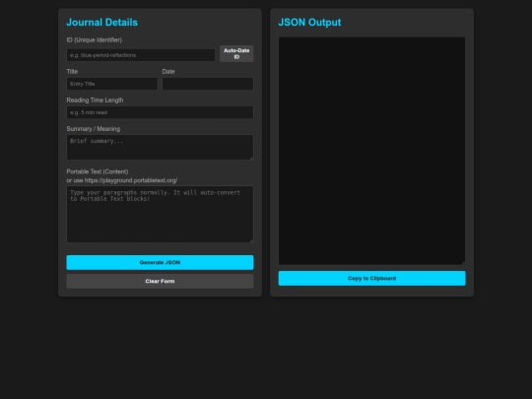Screen dimensions: 532x399
Task: Click the Reading Time Length label
Action: point(95,100)
